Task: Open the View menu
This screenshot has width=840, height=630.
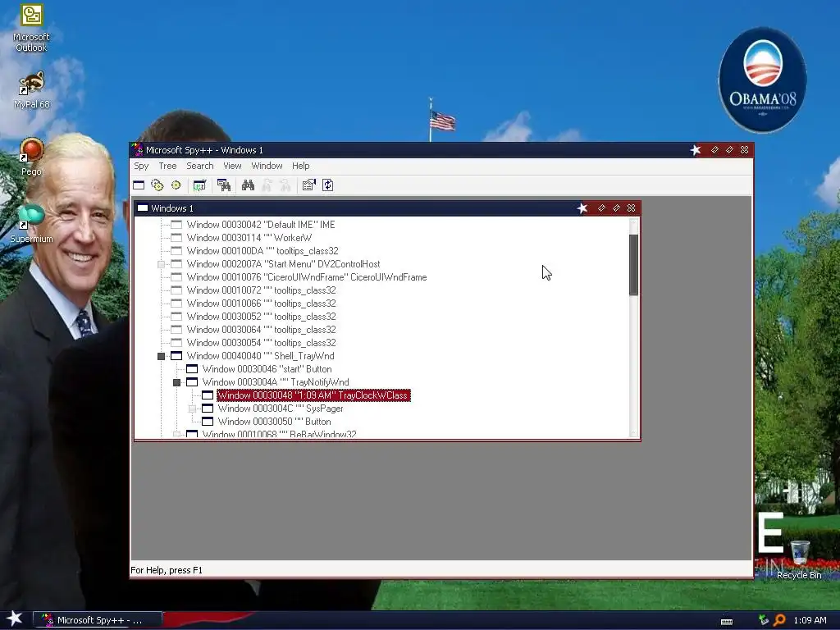Action: coord(232,166)
